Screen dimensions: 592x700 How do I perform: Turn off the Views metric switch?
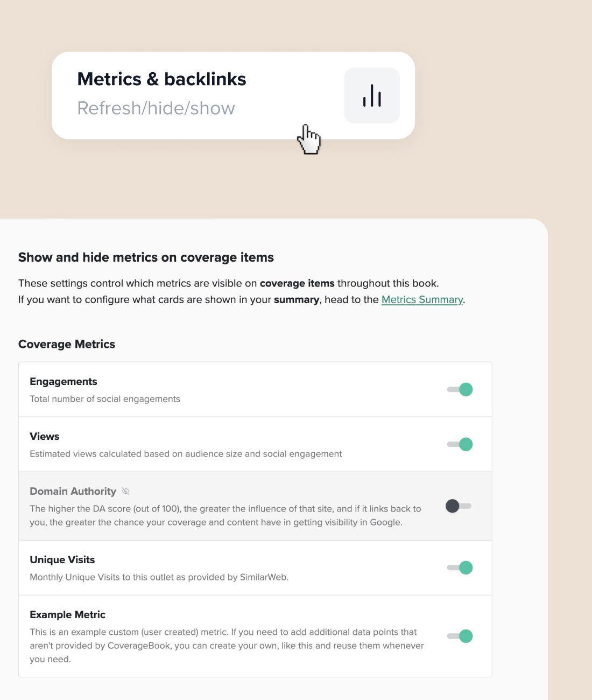460,444
